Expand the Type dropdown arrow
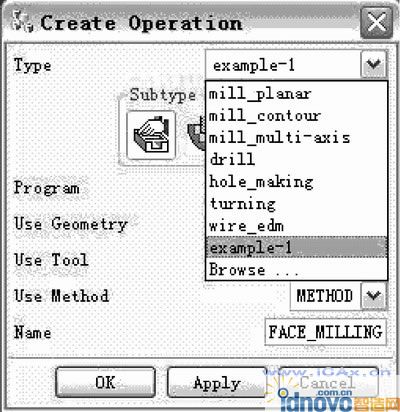400x412 pixels. click(x=373, y=64)
